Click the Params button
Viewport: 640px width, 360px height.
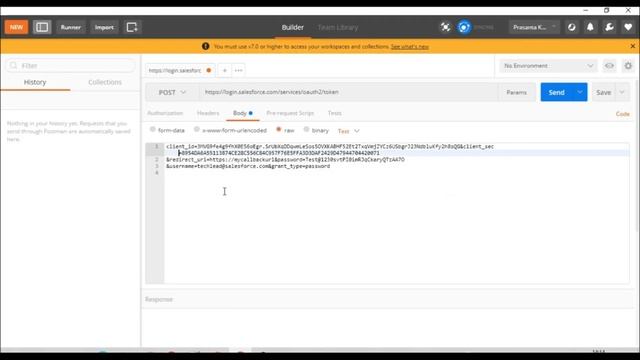[x=516, y=93]
